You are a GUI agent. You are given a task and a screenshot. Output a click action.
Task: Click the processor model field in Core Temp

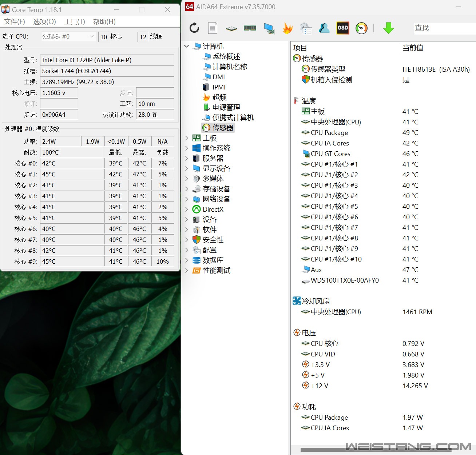(107, 60)
